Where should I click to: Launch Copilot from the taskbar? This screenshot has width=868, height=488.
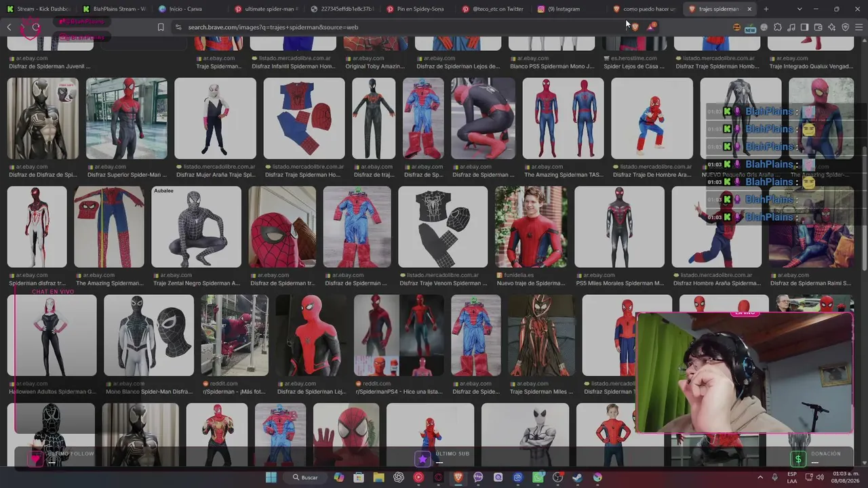[x=339, y=477]
